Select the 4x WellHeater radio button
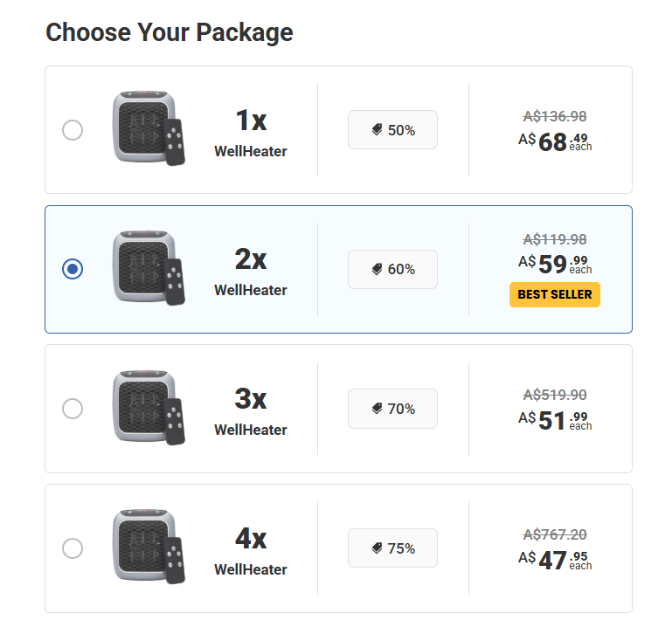Screen dimensions: 672x620 click(73, 548)
